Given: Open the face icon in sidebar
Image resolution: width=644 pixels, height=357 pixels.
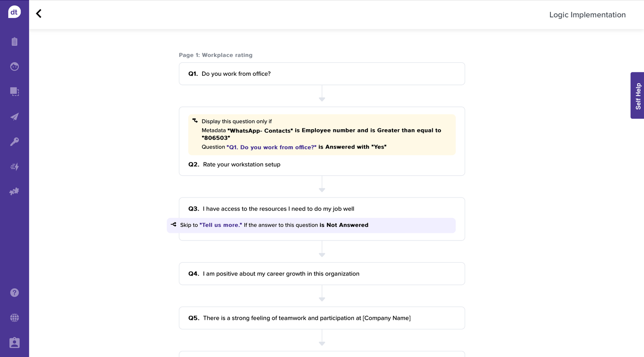Looking at the screenshot, I should [x=14, y=67].
